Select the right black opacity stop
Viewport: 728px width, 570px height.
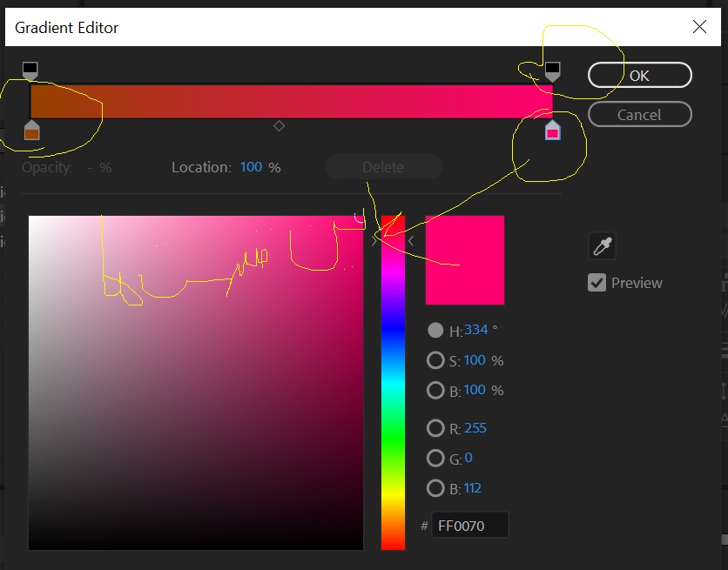pyautogui.click(x=552, y=70)
